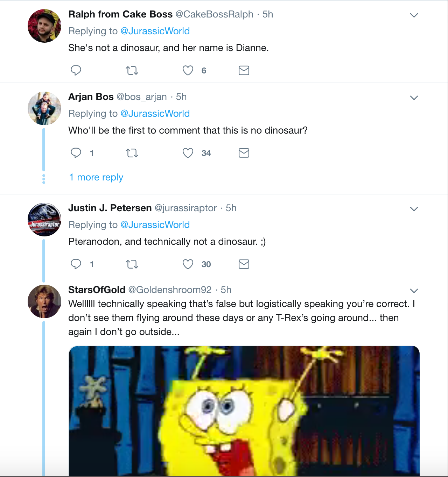The image size is (448, 477).
Task: Like Justin J. Petersen's Pteranodon tweet
Action: 188,264
